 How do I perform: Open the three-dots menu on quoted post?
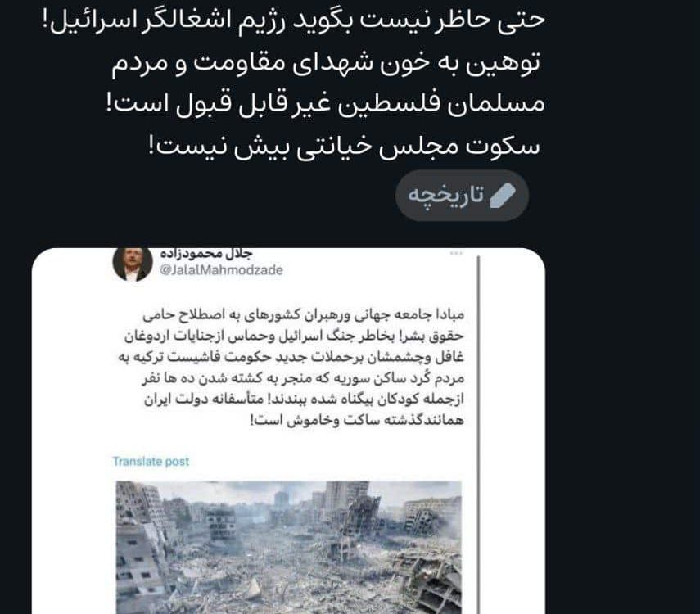(x=456, y=253)
